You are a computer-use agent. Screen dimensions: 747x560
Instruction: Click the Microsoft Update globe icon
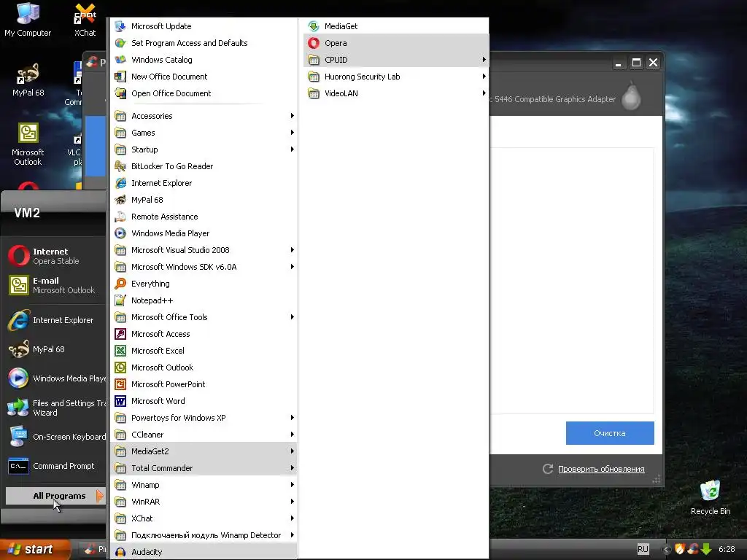tap(120, 26)
